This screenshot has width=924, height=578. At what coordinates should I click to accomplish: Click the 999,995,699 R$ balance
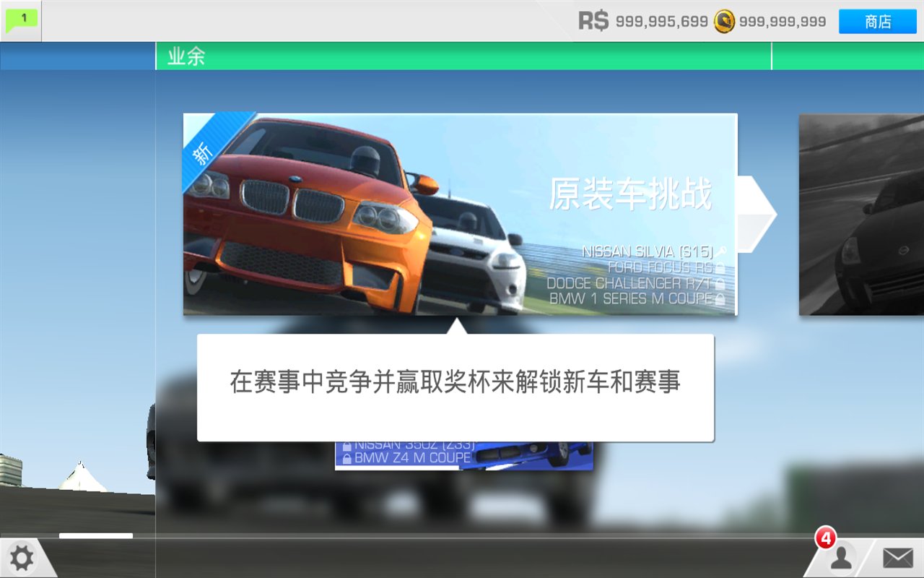coord(662,22)
